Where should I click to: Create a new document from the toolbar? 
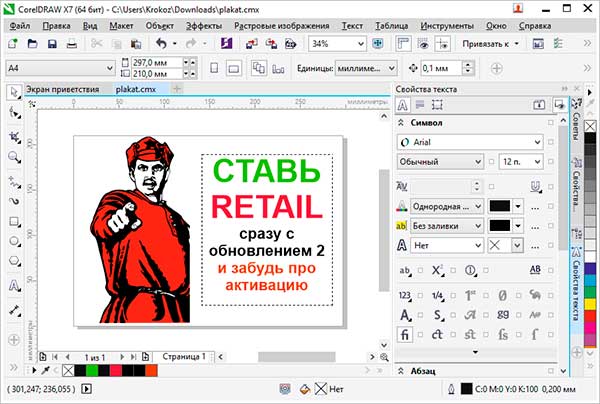tap(13, 44)
